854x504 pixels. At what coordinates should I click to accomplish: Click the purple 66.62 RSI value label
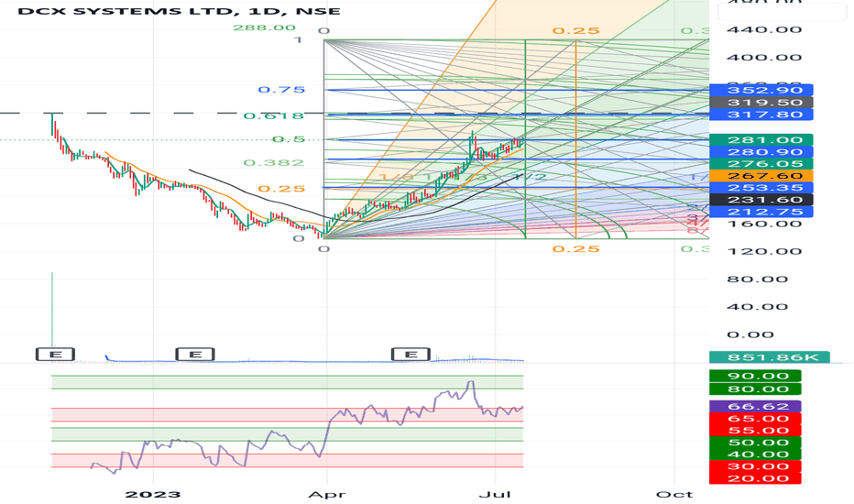tap(755, 407)
